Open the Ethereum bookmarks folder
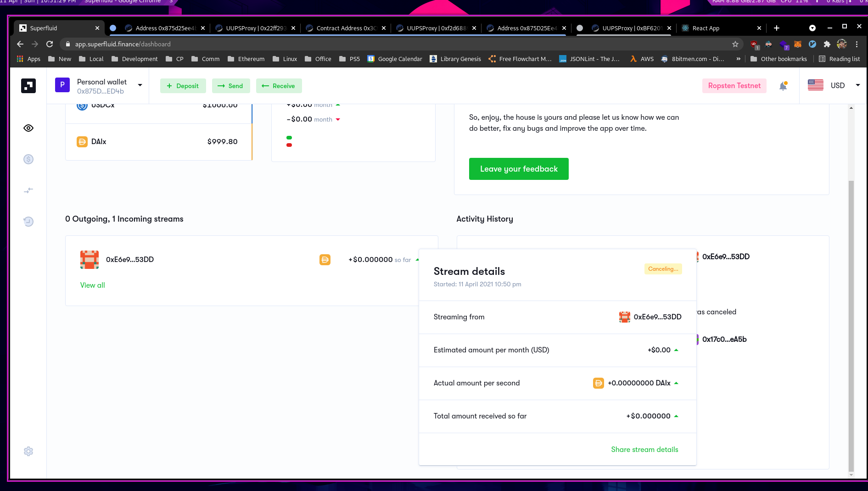868x491 pixels. click(x=246, y=59)
